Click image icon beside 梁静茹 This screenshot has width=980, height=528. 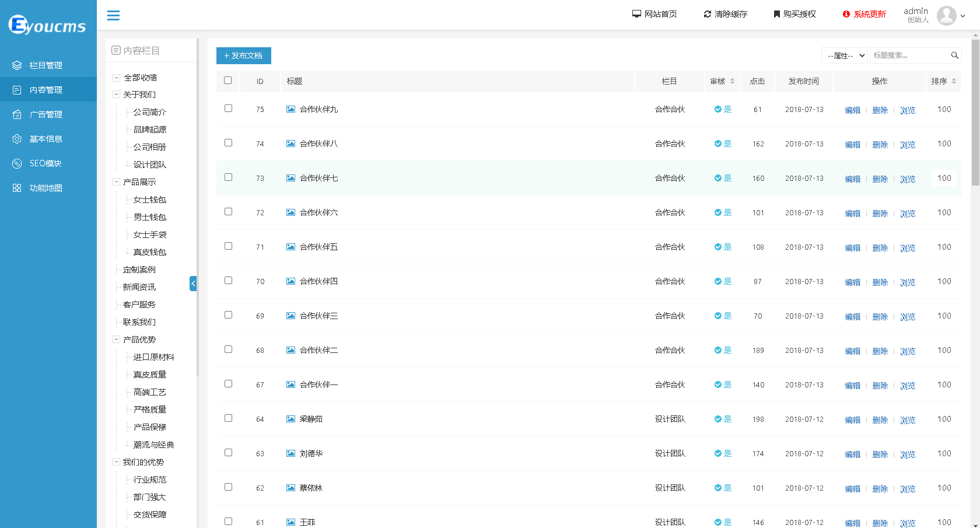(x=290, y=419)
